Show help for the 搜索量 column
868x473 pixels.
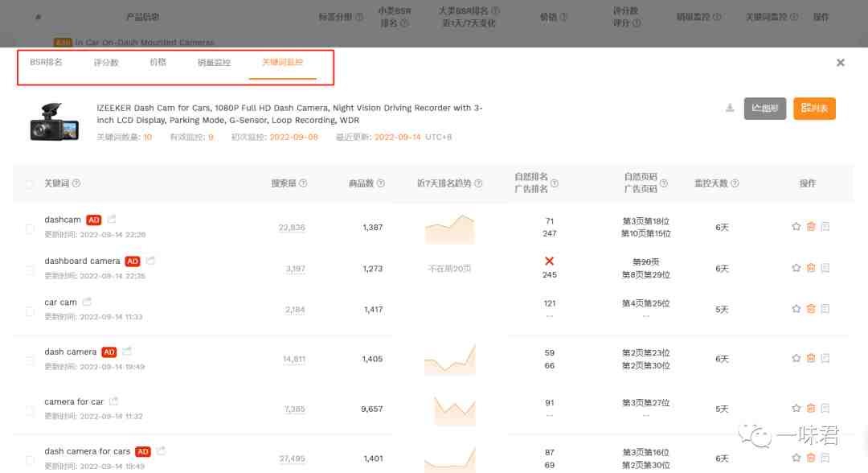(303, 183)
